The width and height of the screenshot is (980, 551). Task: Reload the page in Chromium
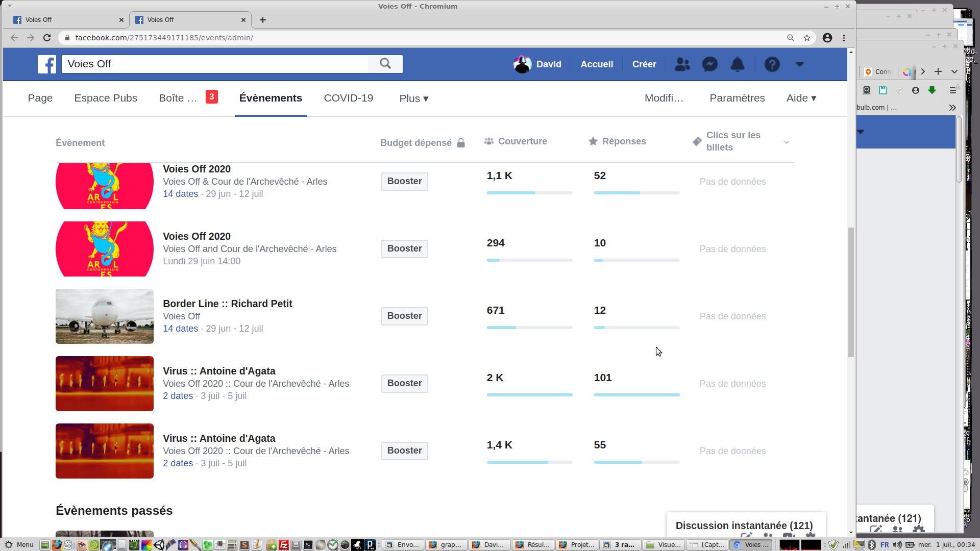[x=47, y=38]
